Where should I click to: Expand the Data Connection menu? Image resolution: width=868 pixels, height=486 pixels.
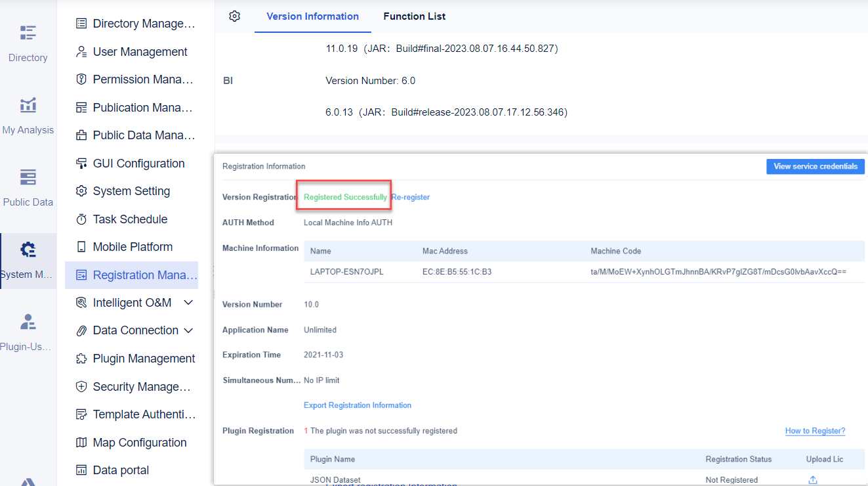coord(188,330)
